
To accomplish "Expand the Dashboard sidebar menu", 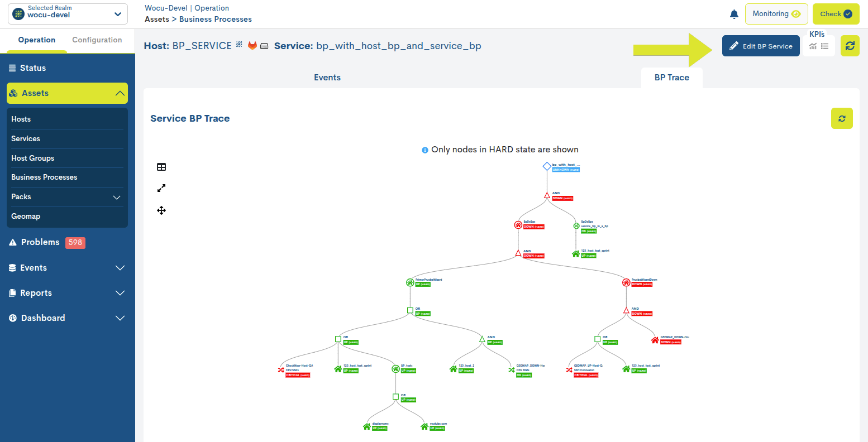I will click(x=68, y=318).
